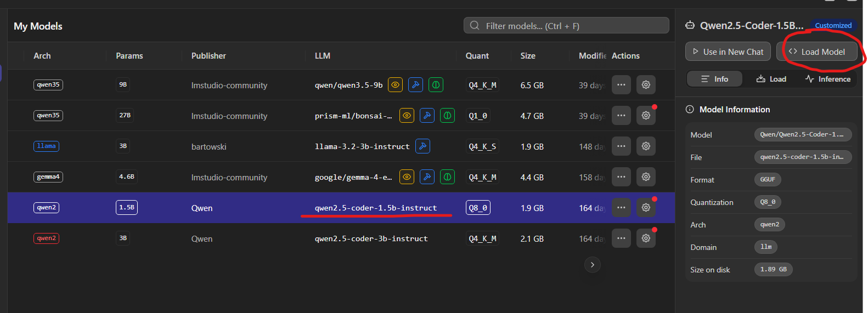Click the Q1_0 quant badge

pos(478,116)
